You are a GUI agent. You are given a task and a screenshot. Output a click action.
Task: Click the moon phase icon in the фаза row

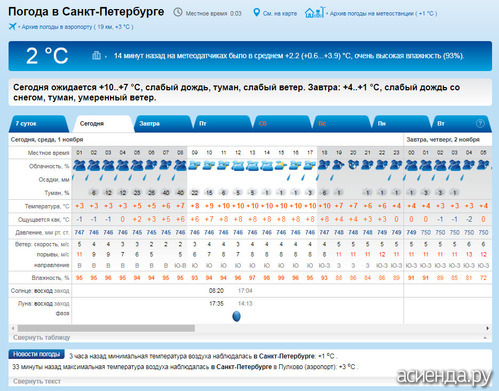(x=236, y=316)
